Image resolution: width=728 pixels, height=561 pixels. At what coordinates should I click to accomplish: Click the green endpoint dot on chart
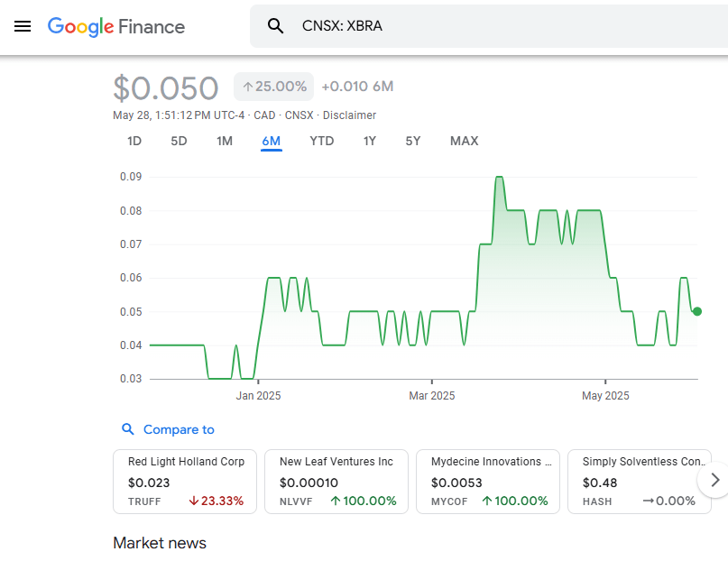696,311
